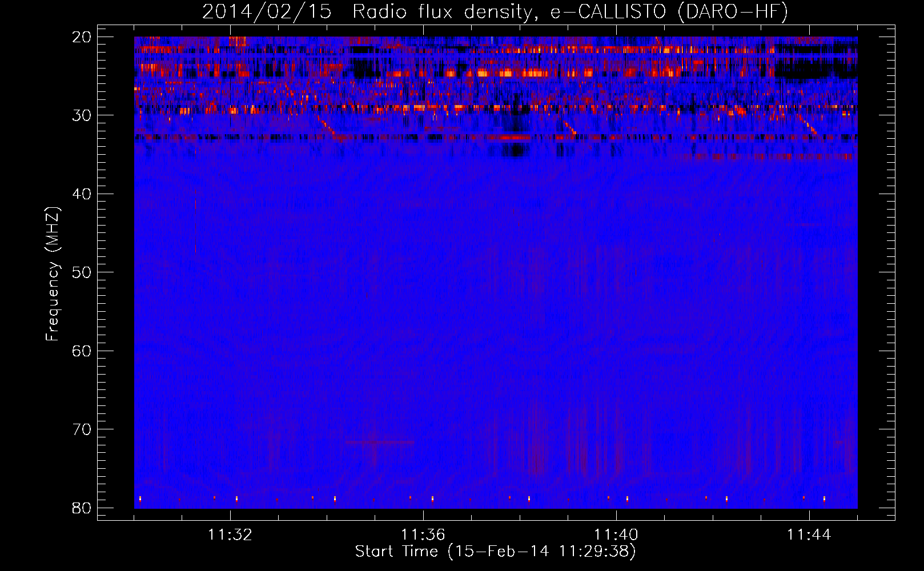924x571 pixels.
Task: Click the red horizontal streak near 72 MHz
Action: [380, 442]
